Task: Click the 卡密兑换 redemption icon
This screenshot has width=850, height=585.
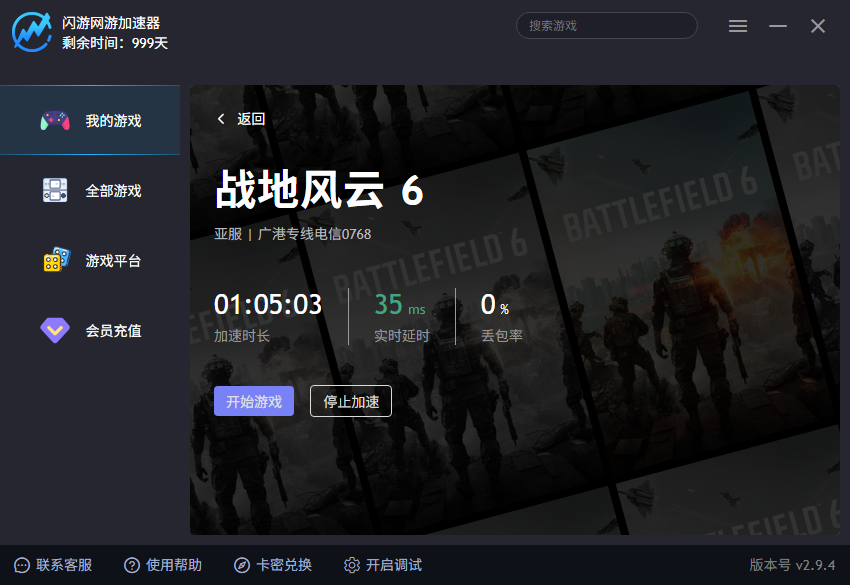Action: pyautogui.click(x=240, y=565)
